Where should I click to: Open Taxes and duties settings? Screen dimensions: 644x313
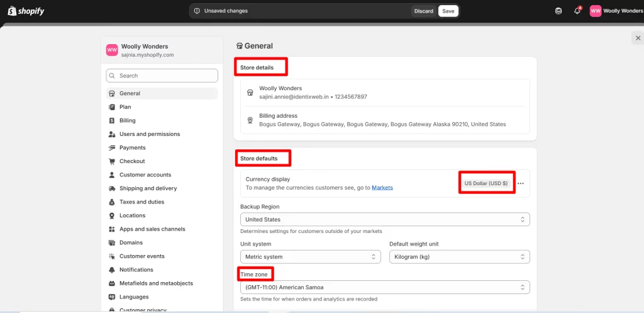[162, 202]
